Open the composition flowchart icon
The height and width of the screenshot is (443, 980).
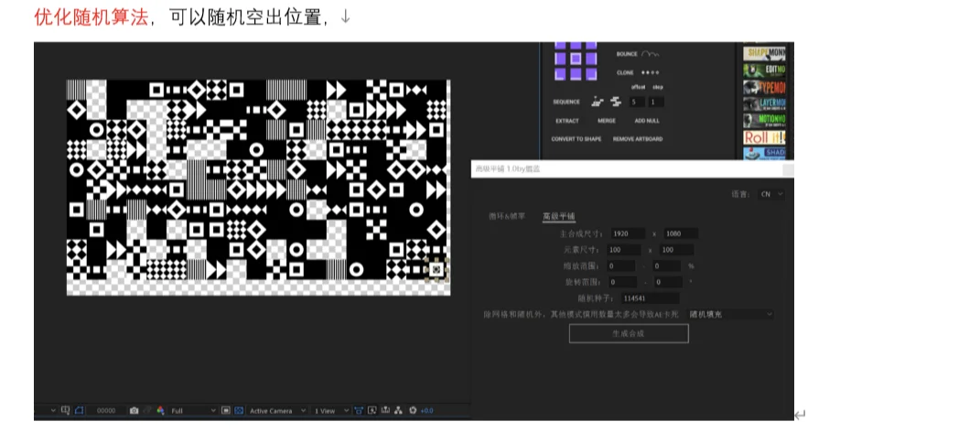[x=398, y=411]
